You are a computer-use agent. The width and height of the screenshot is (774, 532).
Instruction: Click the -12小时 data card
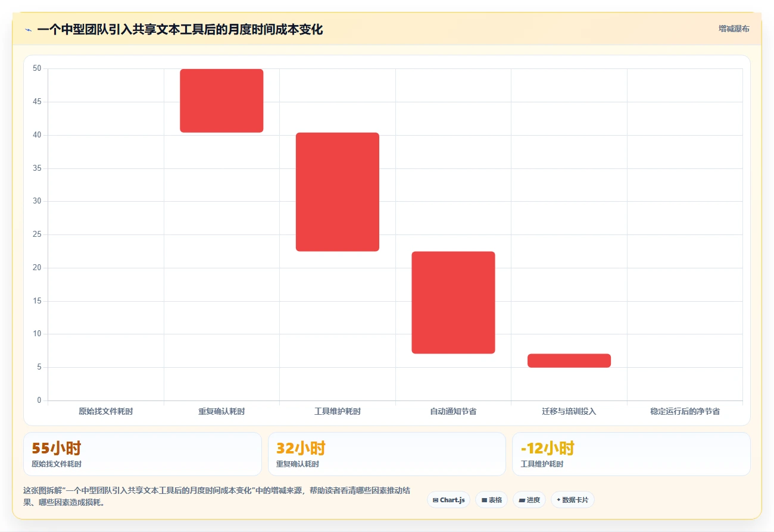pos(631,454)
